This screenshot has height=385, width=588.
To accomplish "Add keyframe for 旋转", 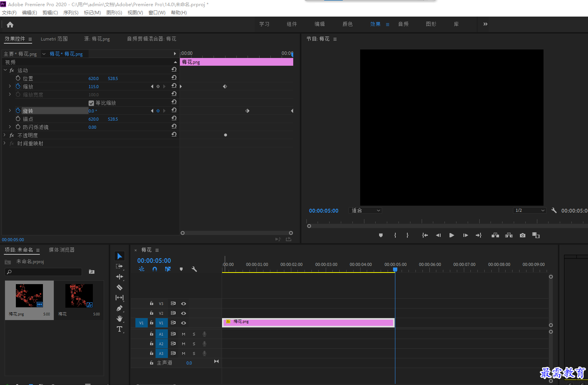I will pos(158,111).
